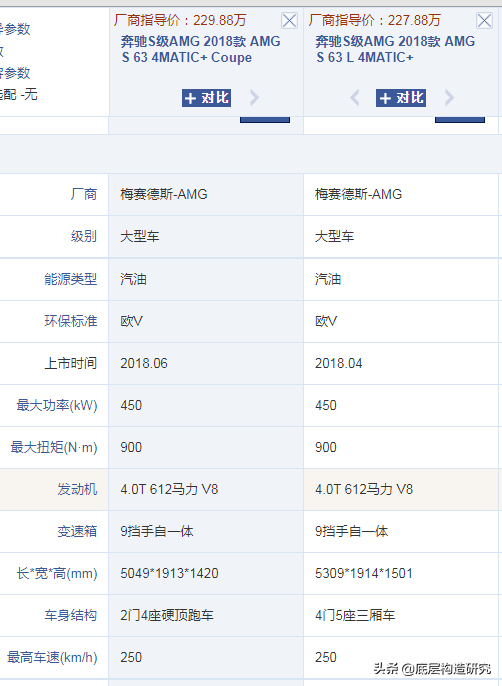
Task: Click the Coupe price 229.88万 text
Action: pos(220,20)
